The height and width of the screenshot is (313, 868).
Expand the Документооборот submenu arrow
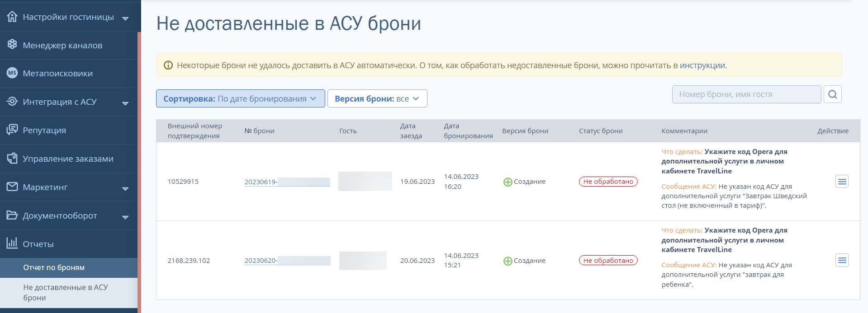(x=125, y=217)
